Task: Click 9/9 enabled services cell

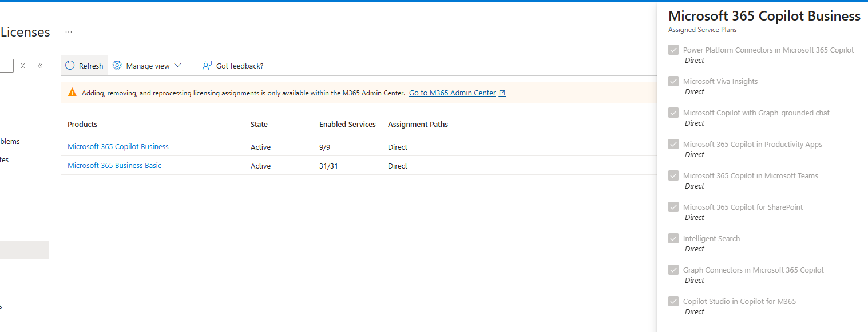Action: click(325, 147)
